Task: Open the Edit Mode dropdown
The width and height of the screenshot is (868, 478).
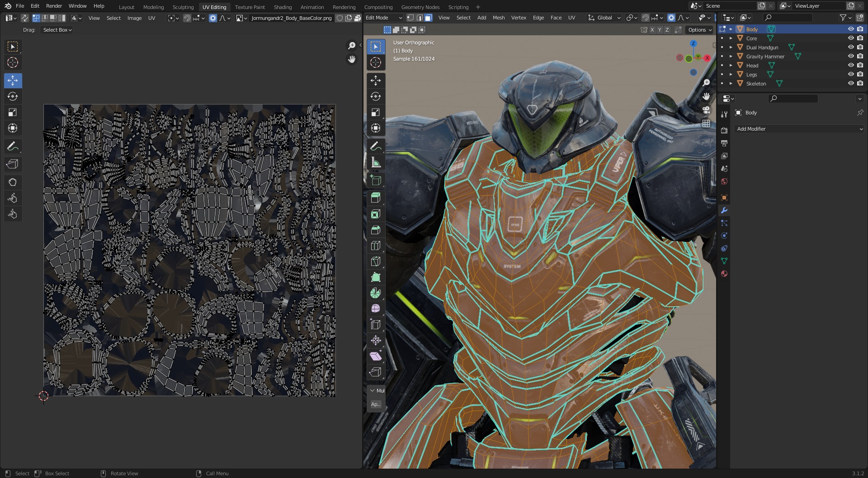Action: [383, 18]
